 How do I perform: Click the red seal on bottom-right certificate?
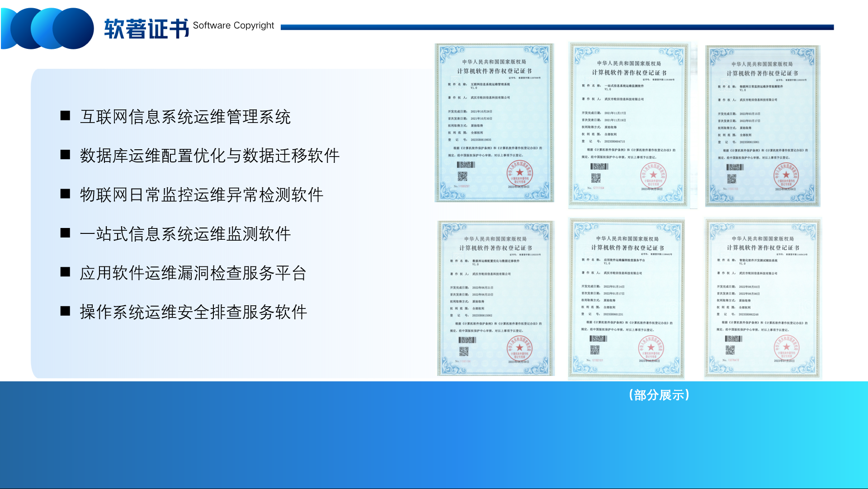tap(786, 348)
